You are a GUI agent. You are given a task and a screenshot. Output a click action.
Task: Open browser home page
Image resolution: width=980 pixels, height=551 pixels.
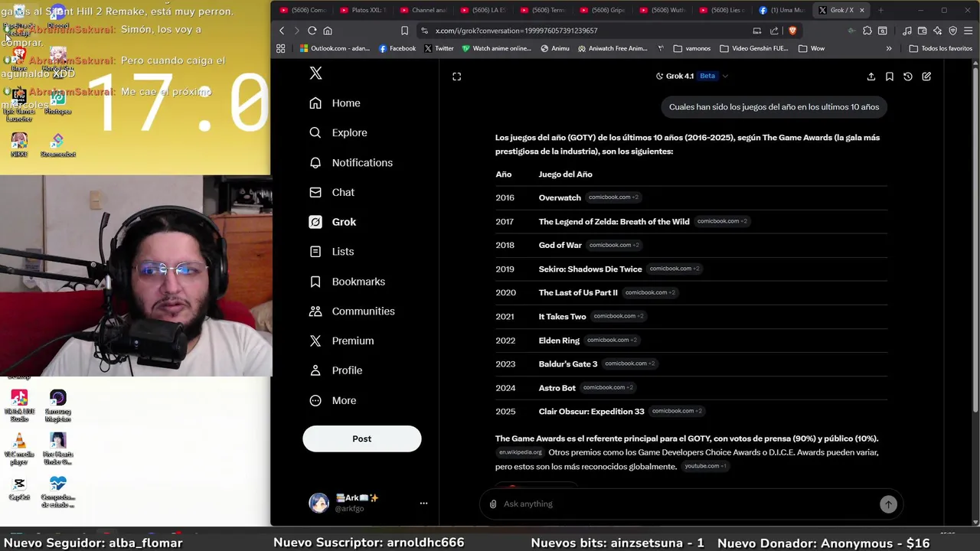pos(328,31)
